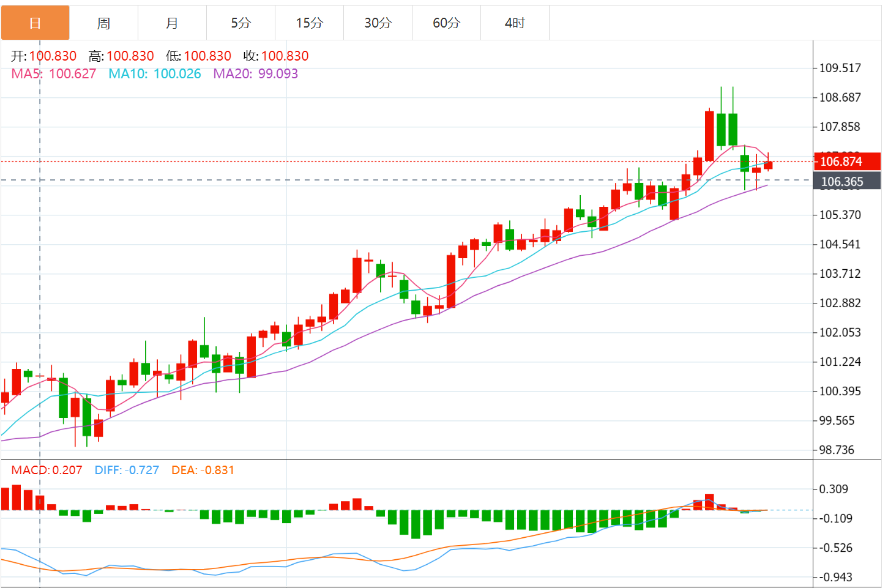Click the MA20: 99.093 indicator label
This screenshot has width=888, height=588.
256,74
